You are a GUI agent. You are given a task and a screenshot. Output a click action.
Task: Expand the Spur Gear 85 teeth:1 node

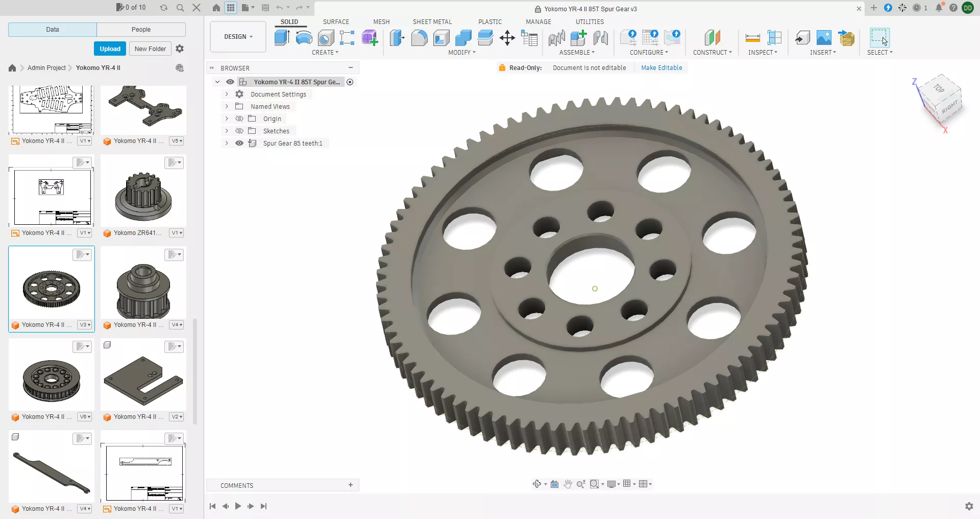227,143
